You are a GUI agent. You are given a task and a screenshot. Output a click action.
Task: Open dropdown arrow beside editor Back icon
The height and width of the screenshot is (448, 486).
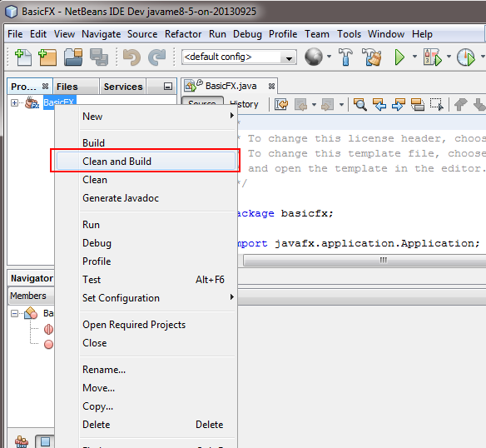click(x=314, y=105)
